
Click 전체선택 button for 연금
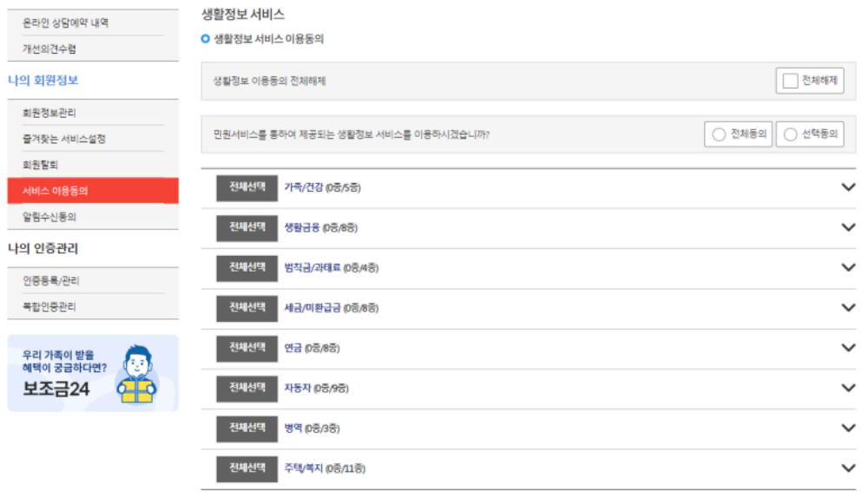pos(247,348)
